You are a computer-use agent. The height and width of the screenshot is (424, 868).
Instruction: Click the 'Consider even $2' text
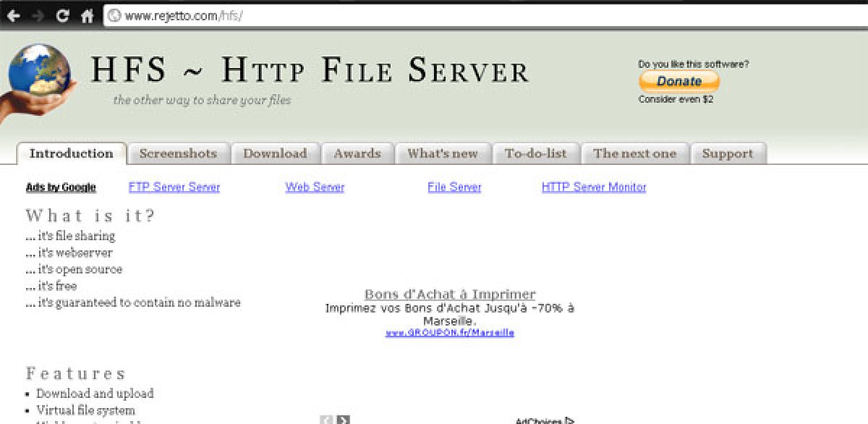676,99
